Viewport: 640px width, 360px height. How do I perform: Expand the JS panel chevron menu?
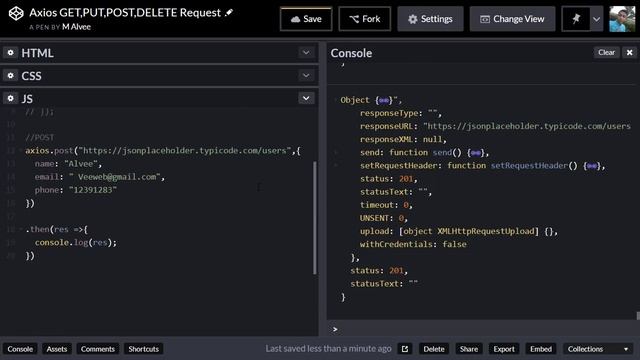point(306,98)
